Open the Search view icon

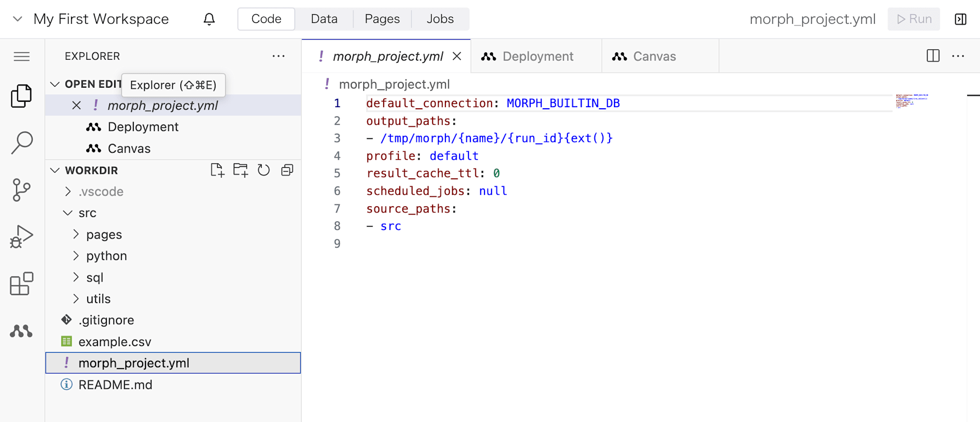pos(22,143)
